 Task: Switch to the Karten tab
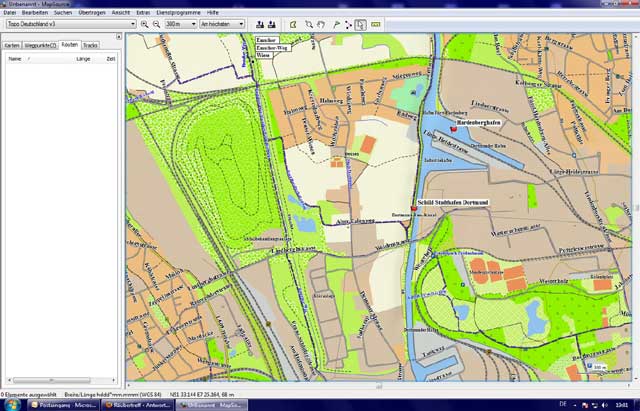[12, 46]
